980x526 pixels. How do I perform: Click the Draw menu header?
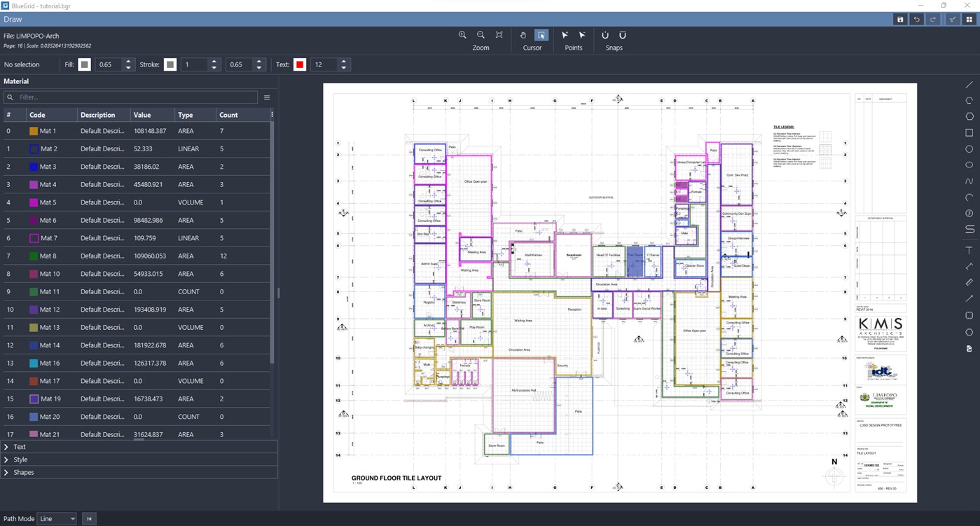click(x=13, y=19)
